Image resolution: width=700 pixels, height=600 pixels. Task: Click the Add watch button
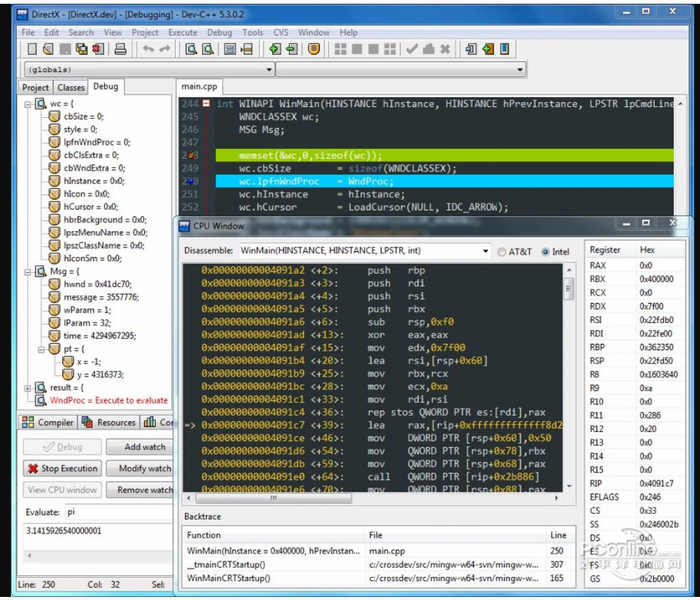pos(145,447)
